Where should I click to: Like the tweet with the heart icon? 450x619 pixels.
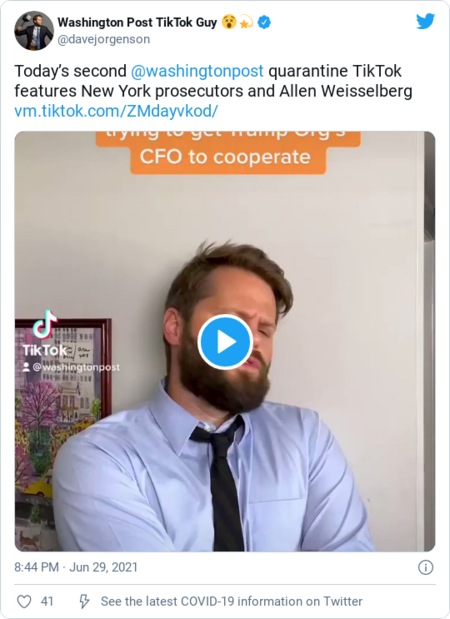click(x=24, y=601)
